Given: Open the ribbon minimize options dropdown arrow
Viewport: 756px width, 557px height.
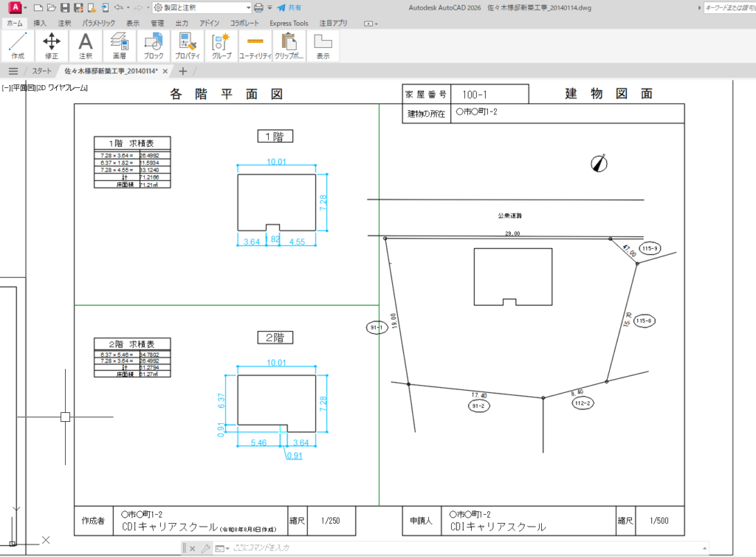Looking at the screenshot, I should click(x=376, y=24).
